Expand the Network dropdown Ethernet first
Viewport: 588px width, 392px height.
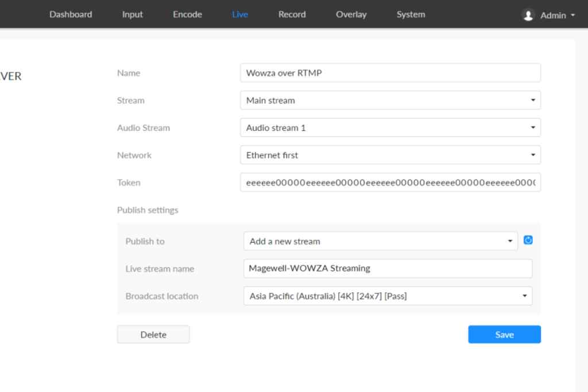pos(390,155)
